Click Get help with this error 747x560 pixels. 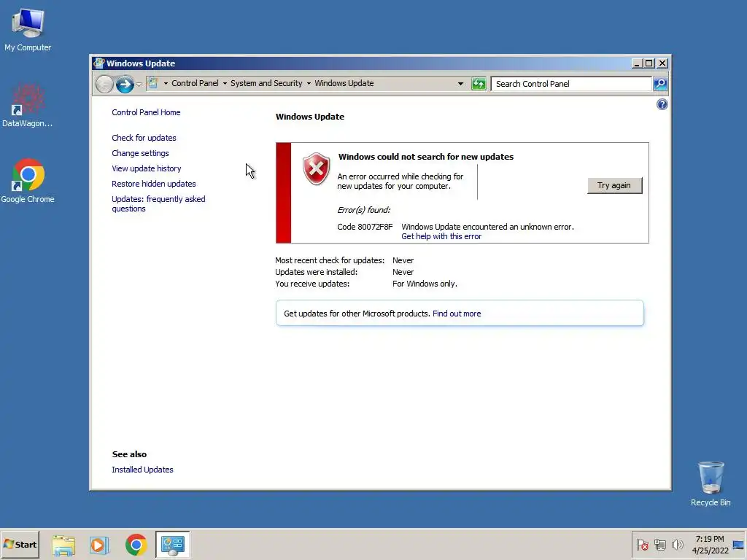pyautogui.click(x=441, y=236)
